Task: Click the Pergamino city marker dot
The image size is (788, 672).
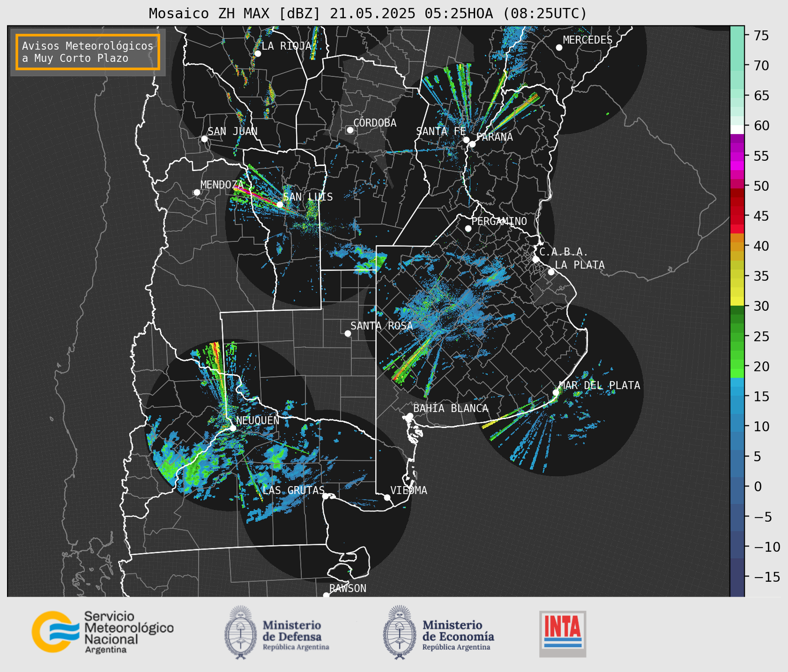Action: click(468, 229)
